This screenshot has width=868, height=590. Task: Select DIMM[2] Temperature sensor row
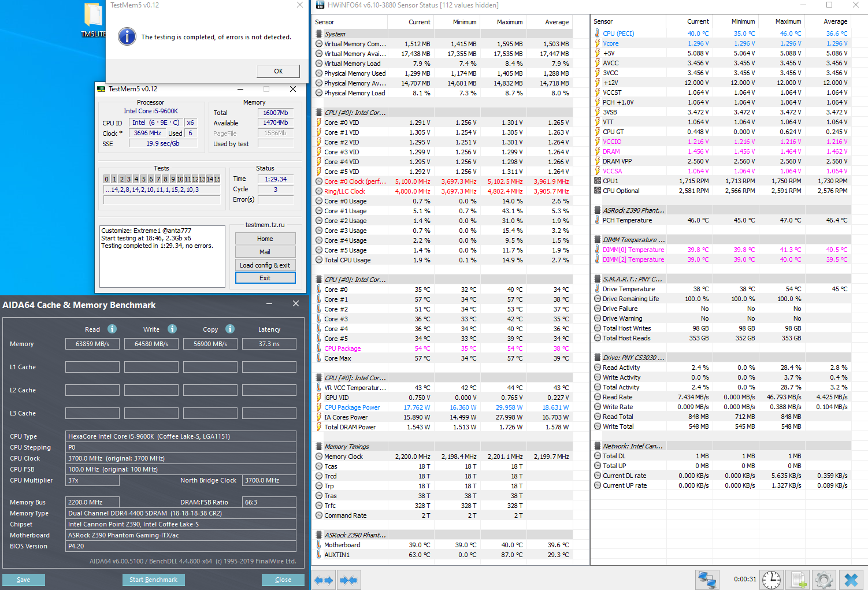coord(721,259)
